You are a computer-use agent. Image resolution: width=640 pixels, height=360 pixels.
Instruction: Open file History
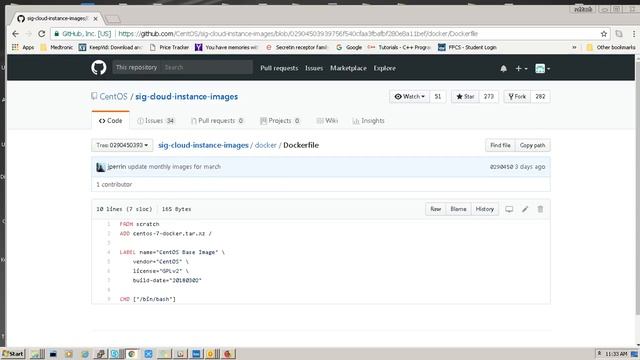pyautogui.click(x=484, y=209)
